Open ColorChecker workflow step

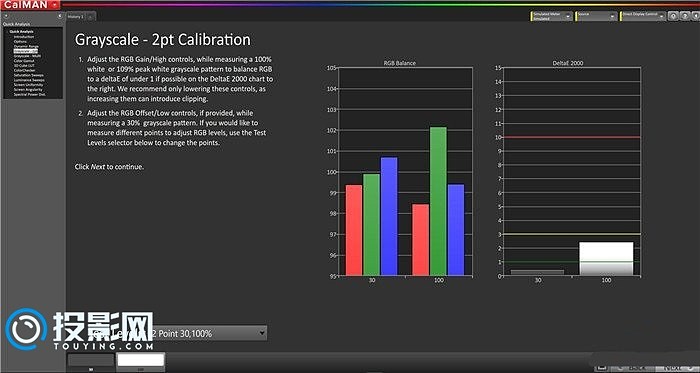click(25, 70)
